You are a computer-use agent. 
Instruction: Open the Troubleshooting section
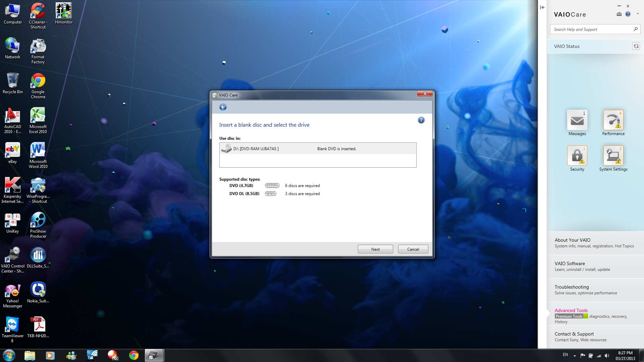click(595, 290)
